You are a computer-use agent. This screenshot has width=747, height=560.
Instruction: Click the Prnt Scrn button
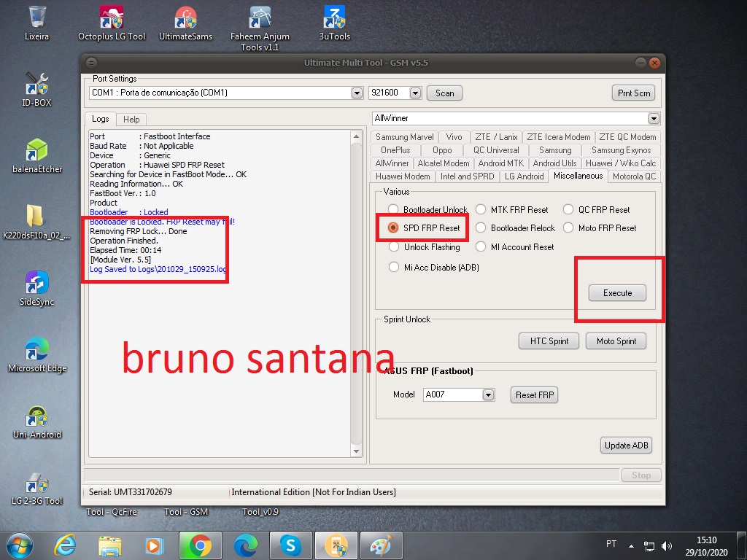(x=634, y=93)
